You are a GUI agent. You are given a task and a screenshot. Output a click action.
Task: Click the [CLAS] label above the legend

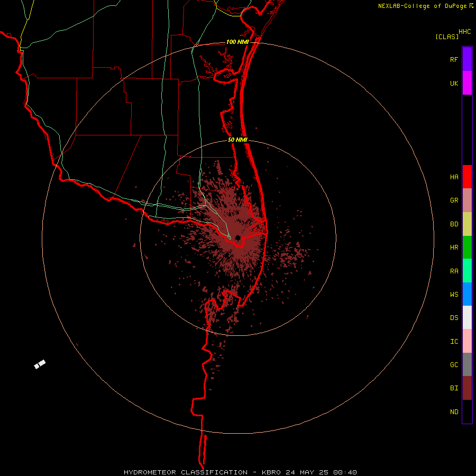coord(447,36)
